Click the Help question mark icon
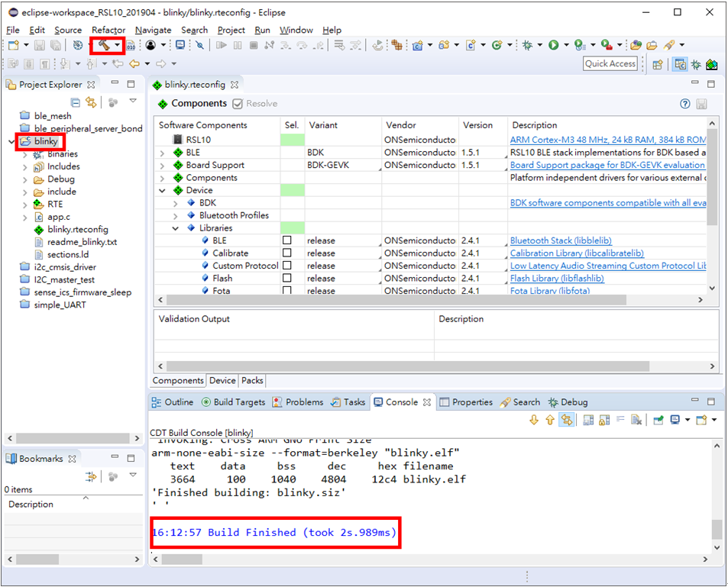 click(685, 104)
